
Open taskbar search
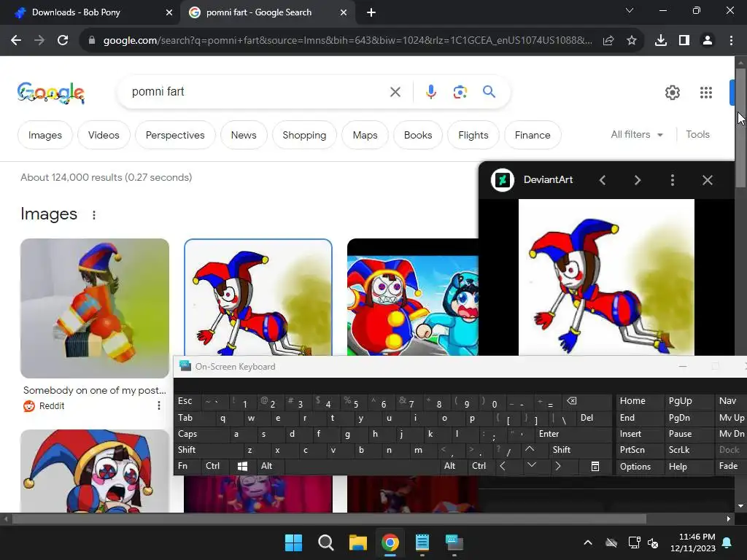tap(326, 542)
